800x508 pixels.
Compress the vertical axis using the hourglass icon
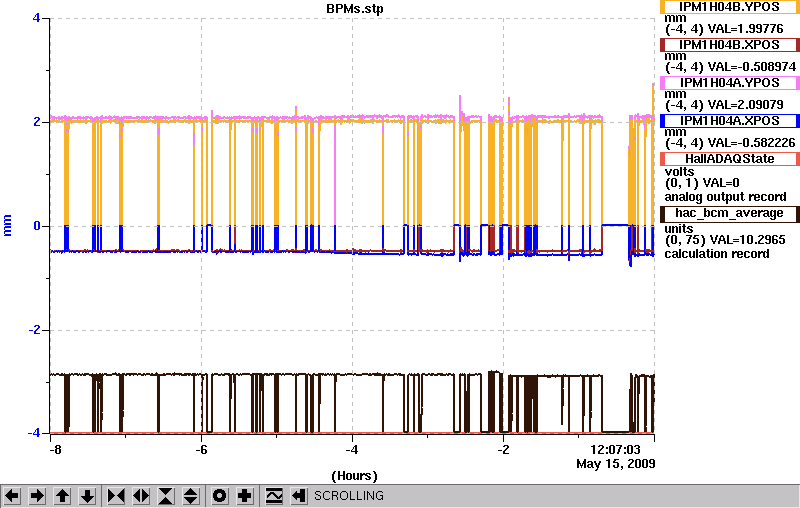click(x=166, y=496)
